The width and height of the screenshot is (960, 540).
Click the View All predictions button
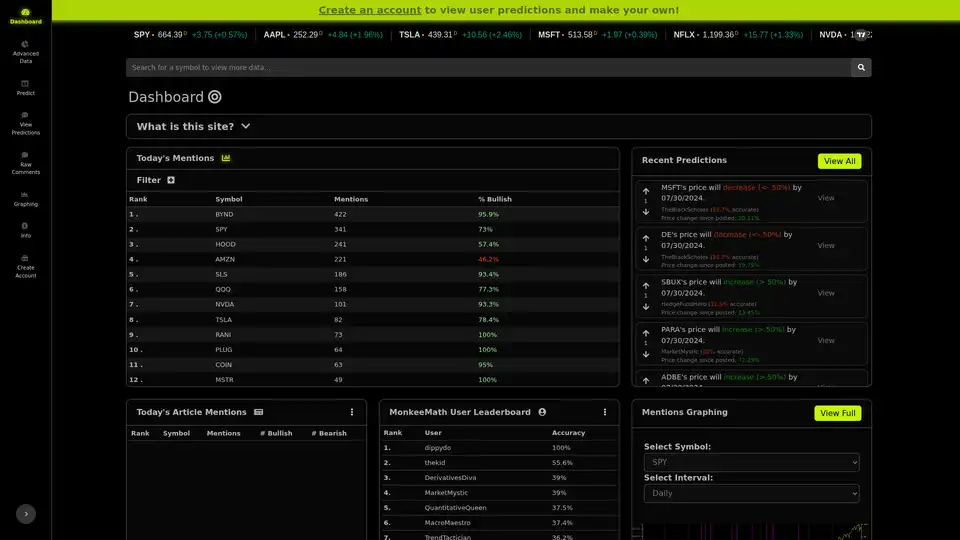coord(838,161)
